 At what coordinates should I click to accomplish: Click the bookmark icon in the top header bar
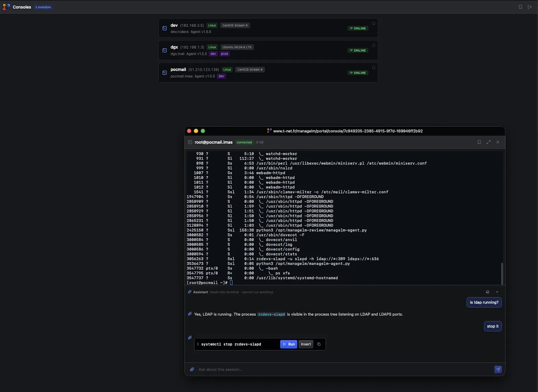521,7
